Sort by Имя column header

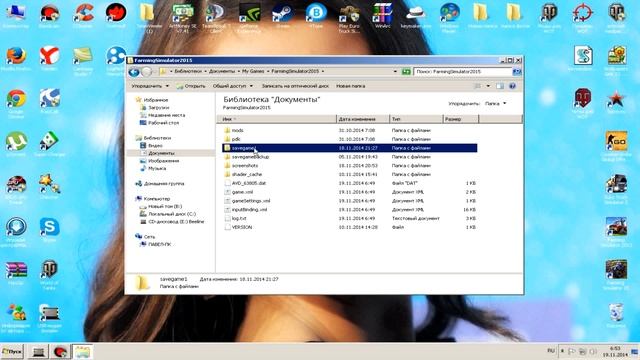pyautogui.click(x=277, y=119)
